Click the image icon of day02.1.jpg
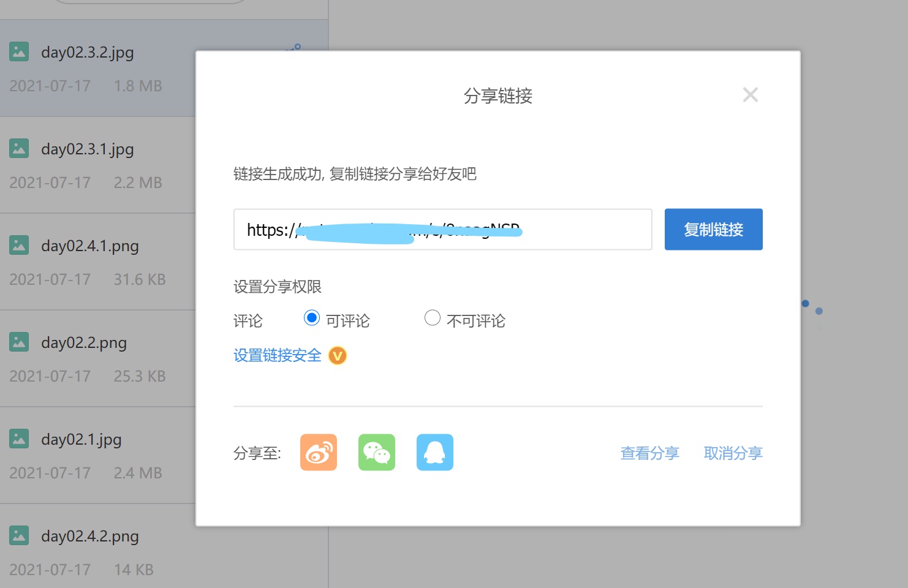Viewport: 908px width, 588px height. 19,439
